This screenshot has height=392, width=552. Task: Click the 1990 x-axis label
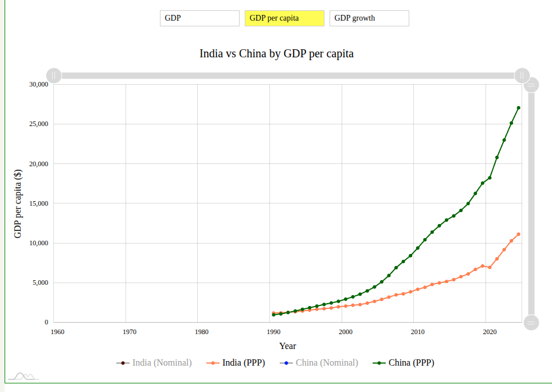click(x=273, y=332)
